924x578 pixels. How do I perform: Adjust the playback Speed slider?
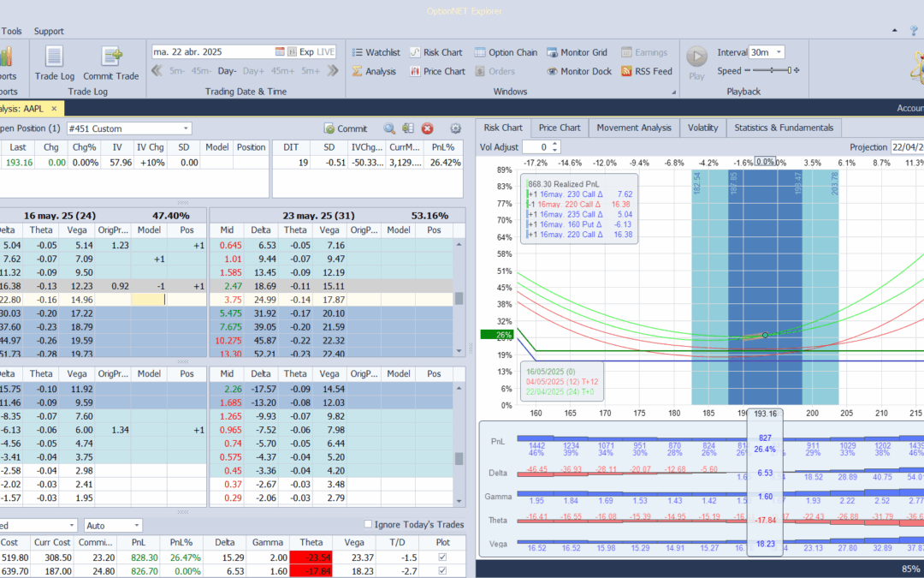772,71
